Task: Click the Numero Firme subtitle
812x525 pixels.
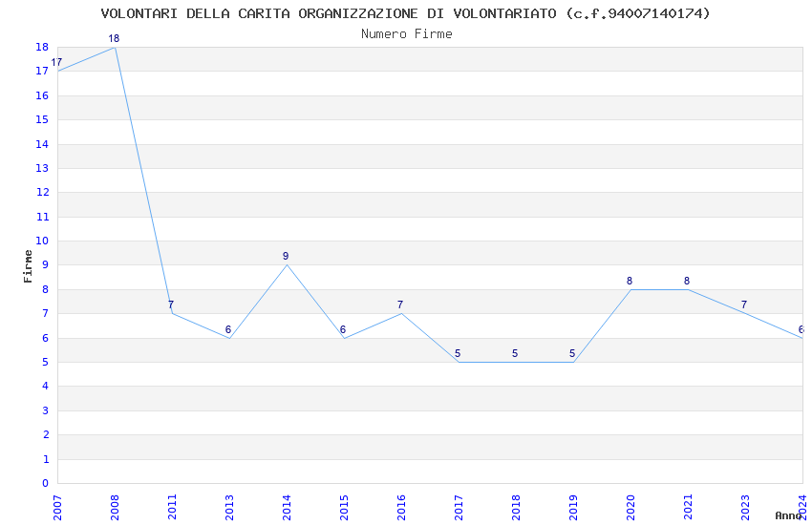Action: [407, 34]
